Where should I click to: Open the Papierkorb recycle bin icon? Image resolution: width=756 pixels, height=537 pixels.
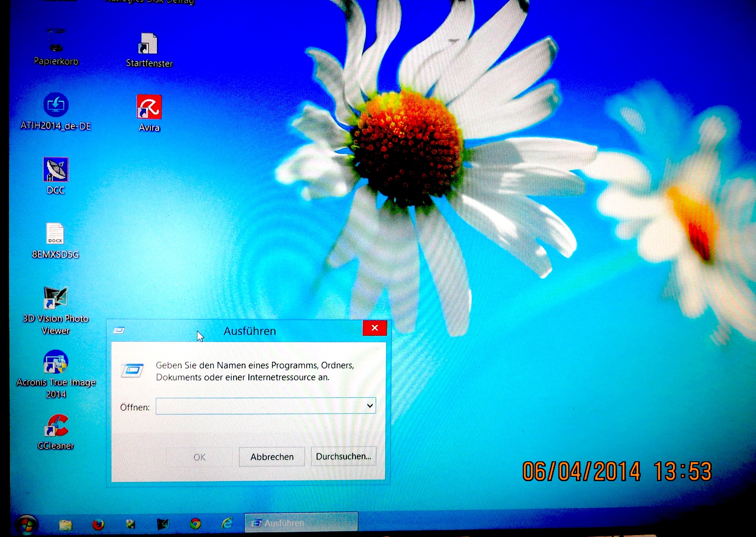click(x=56, y=43)
